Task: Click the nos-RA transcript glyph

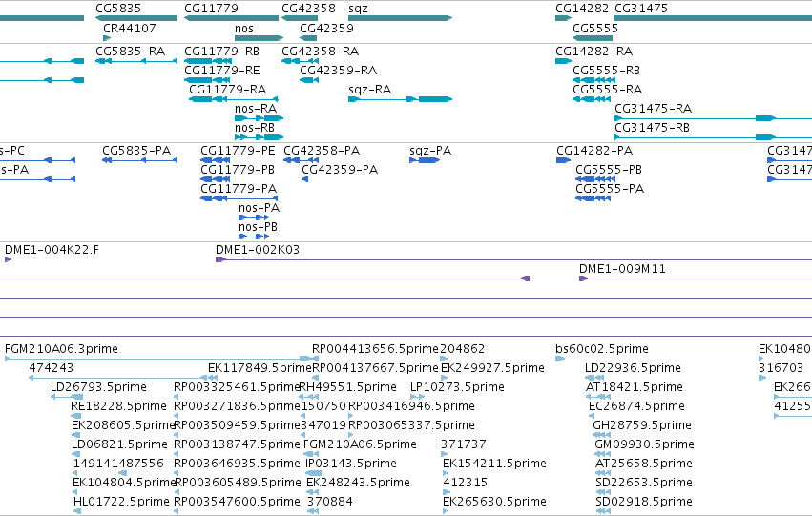Action: (259, 118)
